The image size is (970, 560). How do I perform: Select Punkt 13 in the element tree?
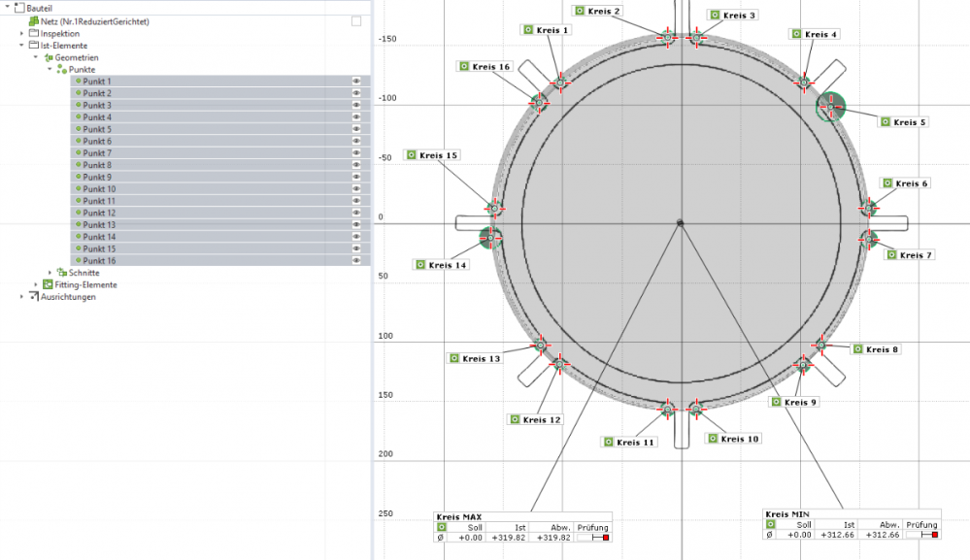tap(99, 225)
